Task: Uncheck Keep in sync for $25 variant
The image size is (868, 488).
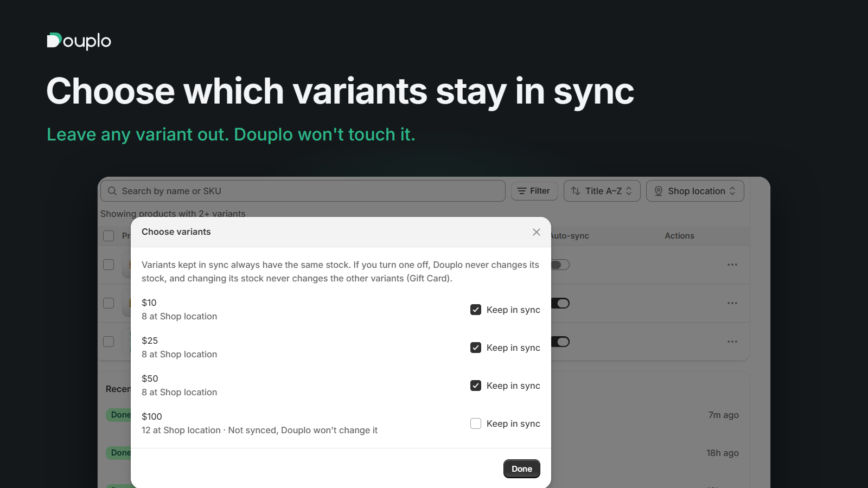Action: click(x=476, y=348)
